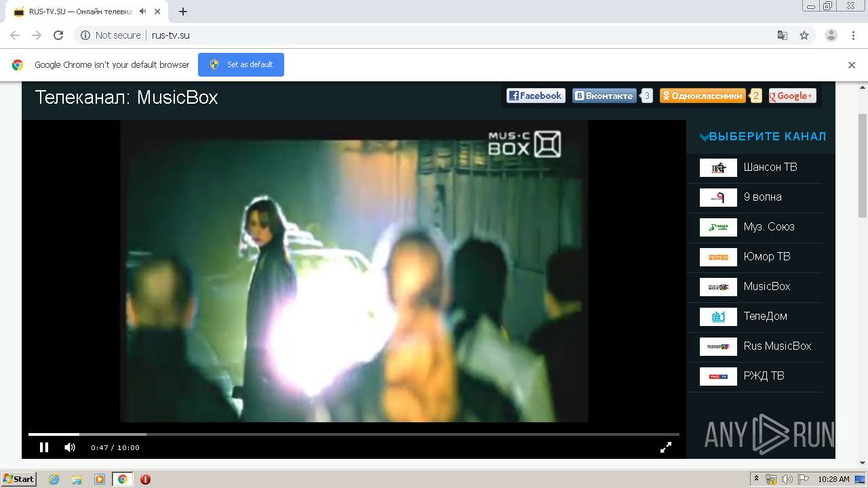View site information for Not secure
The width and height of the screenshot is (868, 488).
point(111,35)
